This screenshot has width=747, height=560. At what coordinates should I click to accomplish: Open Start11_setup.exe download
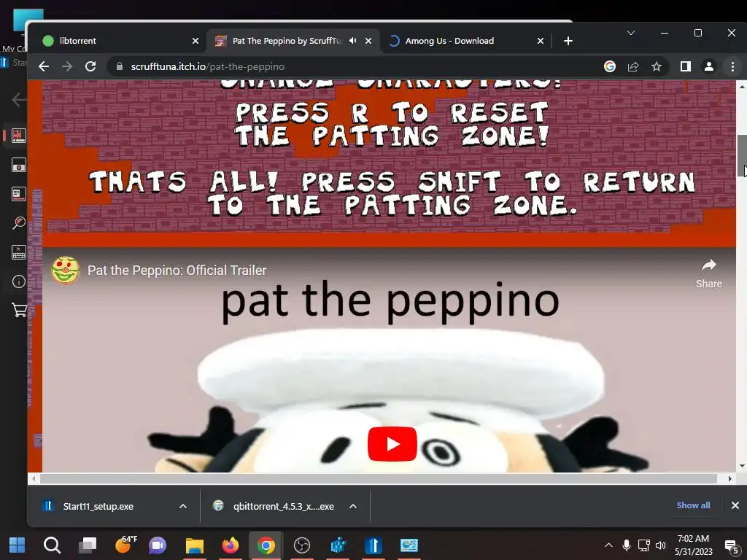[x=98, y=506]
